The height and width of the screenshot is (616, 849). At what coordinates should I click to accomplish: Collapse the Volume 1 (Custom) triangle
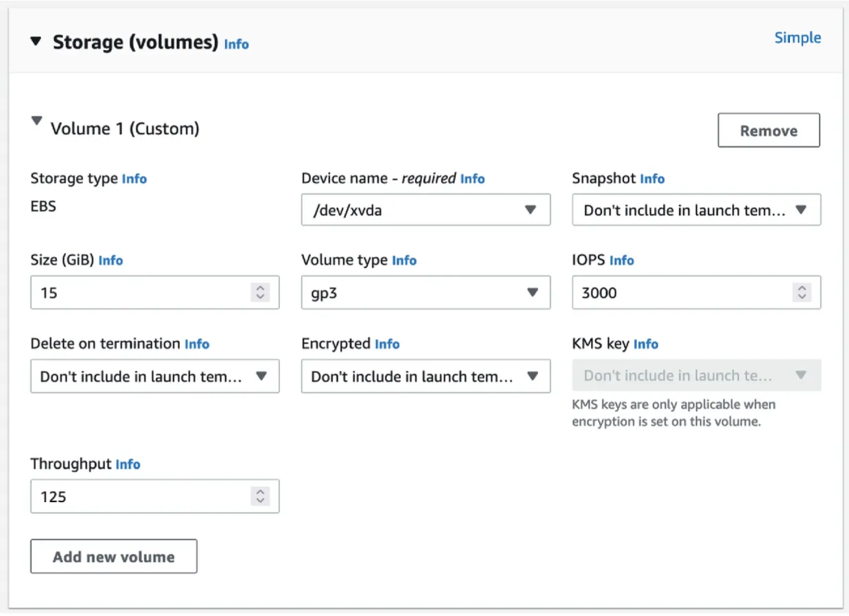tap(37, 122)
